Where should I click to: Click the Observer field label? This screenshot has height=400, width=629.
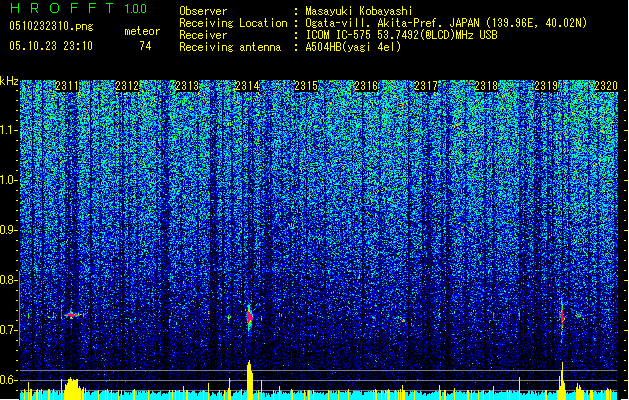(203, 11)
